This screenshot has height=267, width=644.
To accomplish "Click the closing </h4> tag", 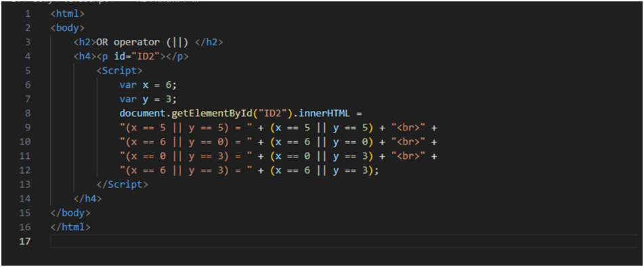I will [x=88, y=199].
